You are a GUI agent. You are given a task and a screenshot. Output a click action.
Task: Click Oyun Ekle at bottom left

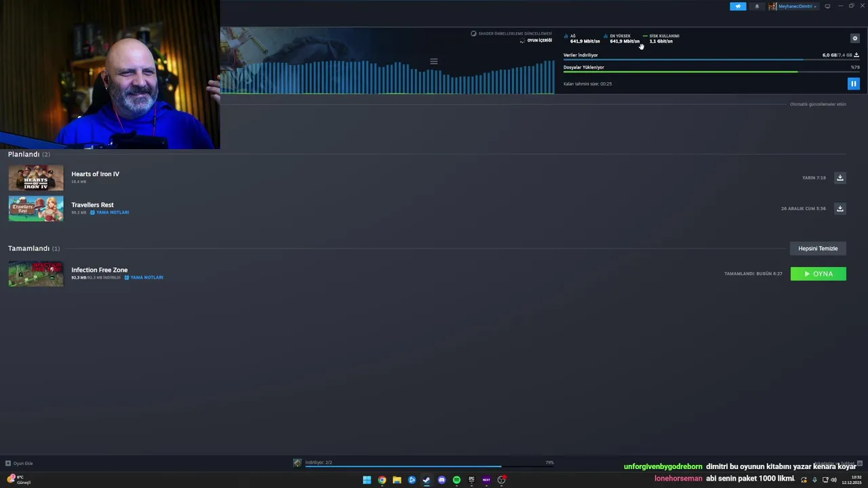(19, 464)
